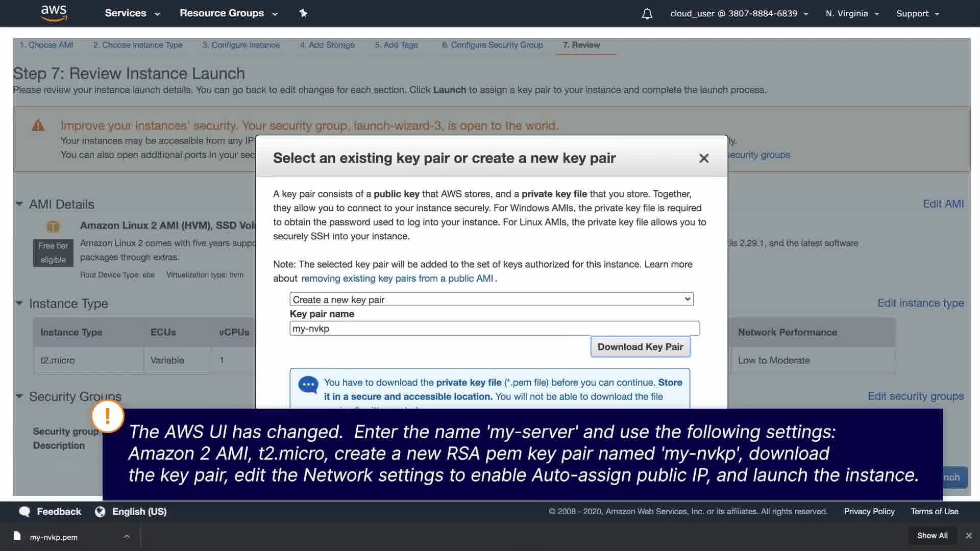Click the AWS logo icon
Screen dimensions: 980x551
click(54, 13)
